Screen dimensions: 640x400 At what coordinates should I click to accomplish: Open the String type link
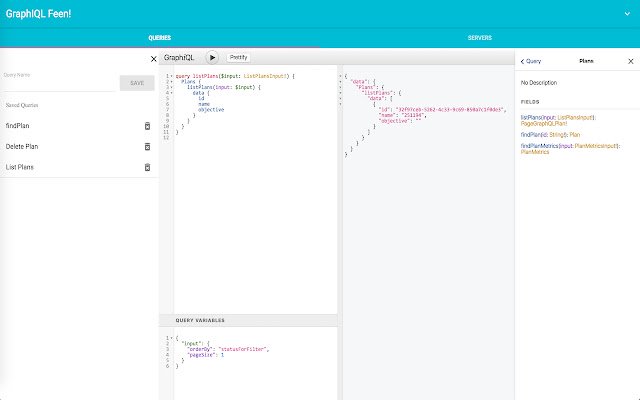(x=557, y=135)
